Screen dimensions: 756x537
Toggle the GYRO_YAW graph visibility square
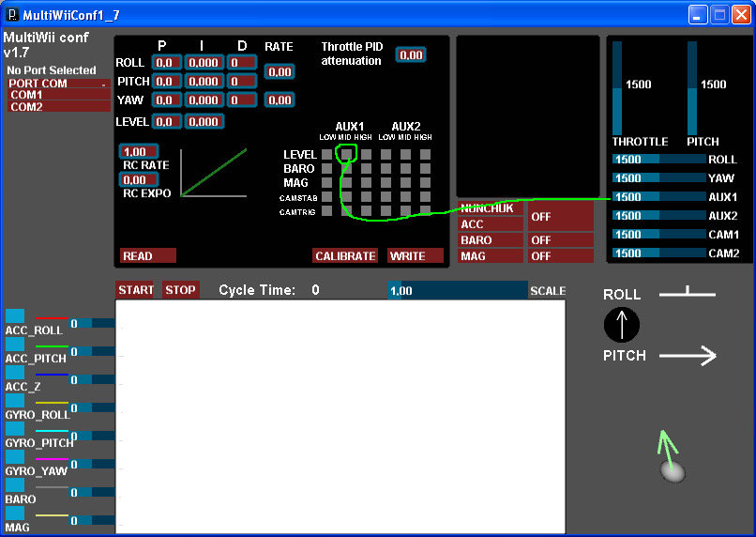[15, 456]
